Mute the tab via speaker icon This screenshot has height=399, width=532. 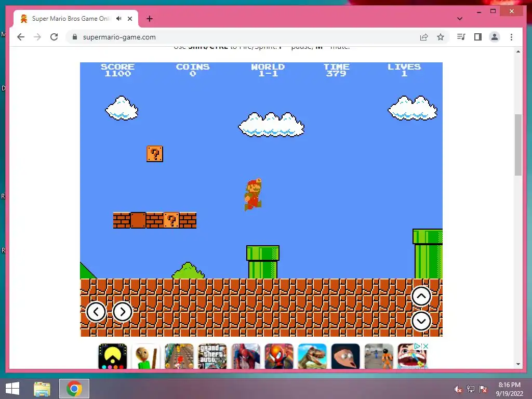(119, 19)
